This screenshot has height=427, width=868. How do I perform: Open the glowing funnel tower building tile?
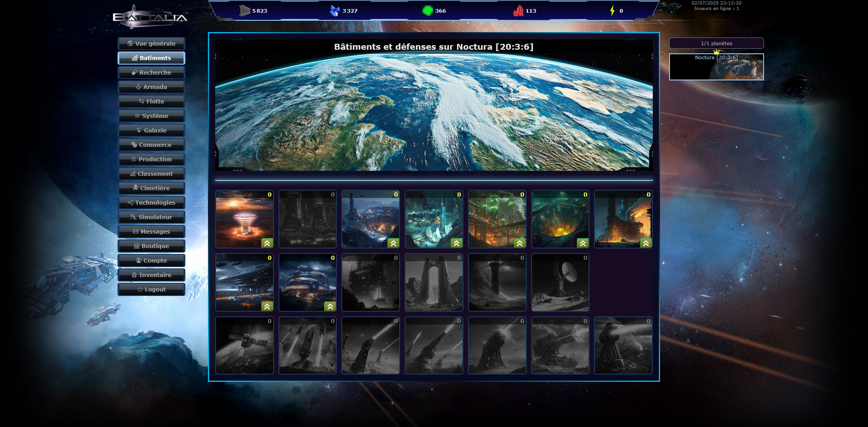coord(245,219)
